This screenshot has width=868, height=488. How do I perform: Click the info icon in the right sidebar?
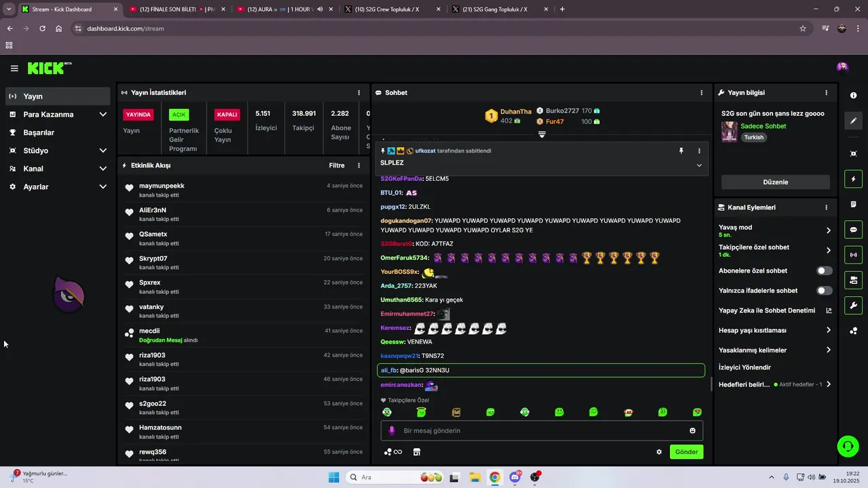pyautogui.click(x=853, y=96)
